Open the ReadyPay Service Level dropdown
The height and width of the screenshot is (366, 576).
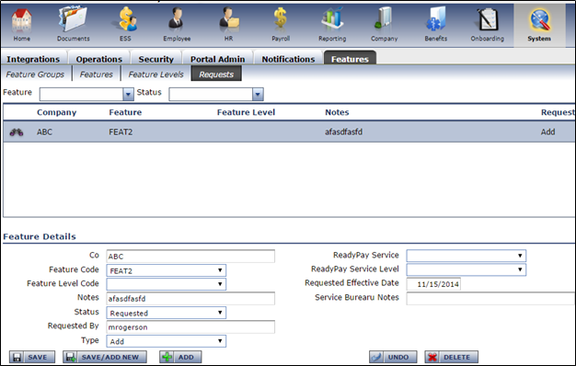[x=466, y=269]
